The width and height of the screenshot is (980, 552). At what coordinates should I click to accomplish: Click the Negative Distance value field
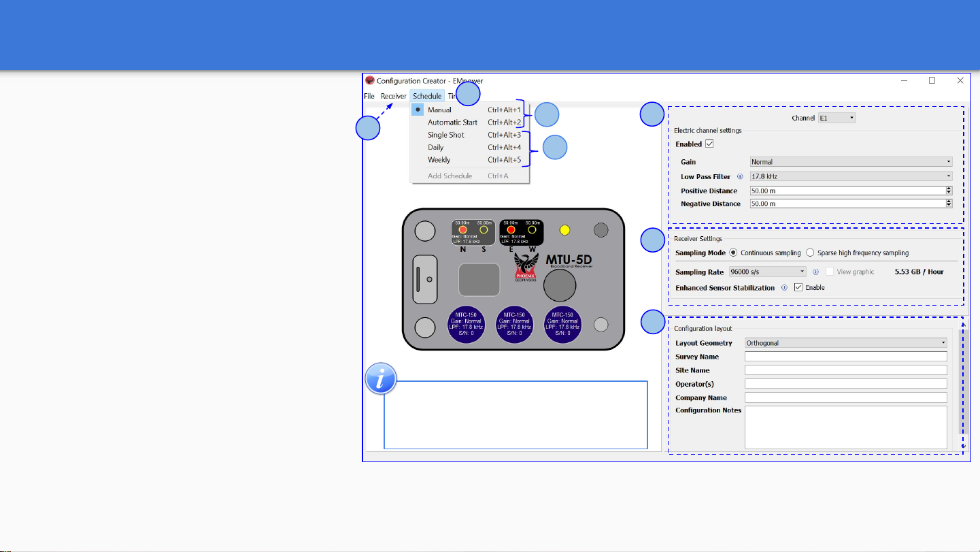point(847,204)
